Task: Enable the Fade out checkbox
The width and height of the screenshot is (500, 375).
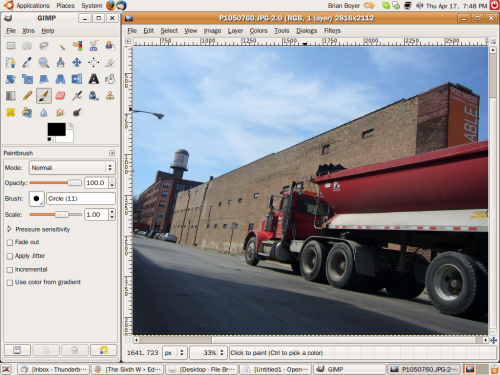Action: point(10,242)
